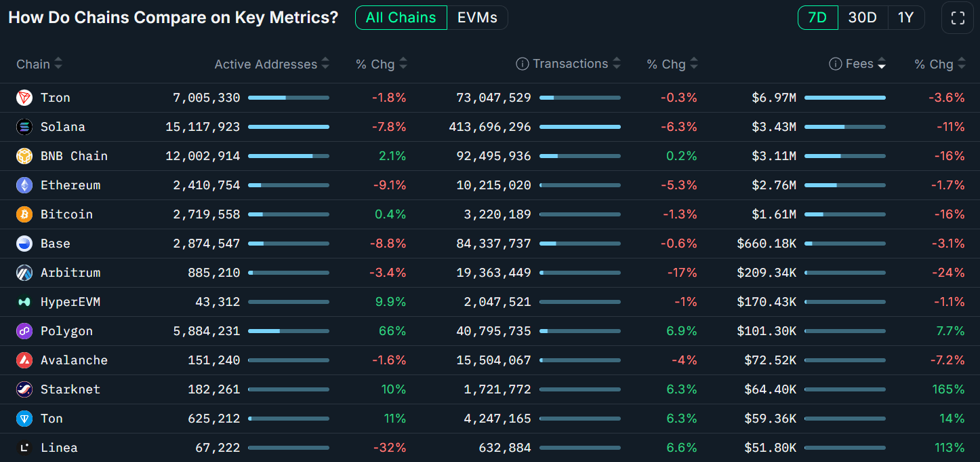The width and height of the screenshot is (980, 462).
Task: Click Ethereum's $2.76M fees value
Action: tap(774, 185)
